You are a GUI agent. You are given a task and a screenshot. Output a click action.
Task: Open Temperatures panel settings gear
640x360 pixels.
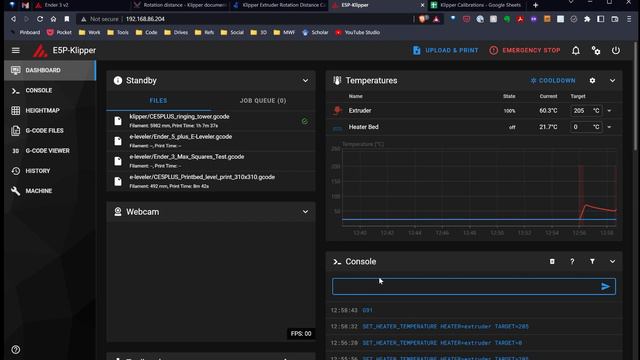(592, 80)
